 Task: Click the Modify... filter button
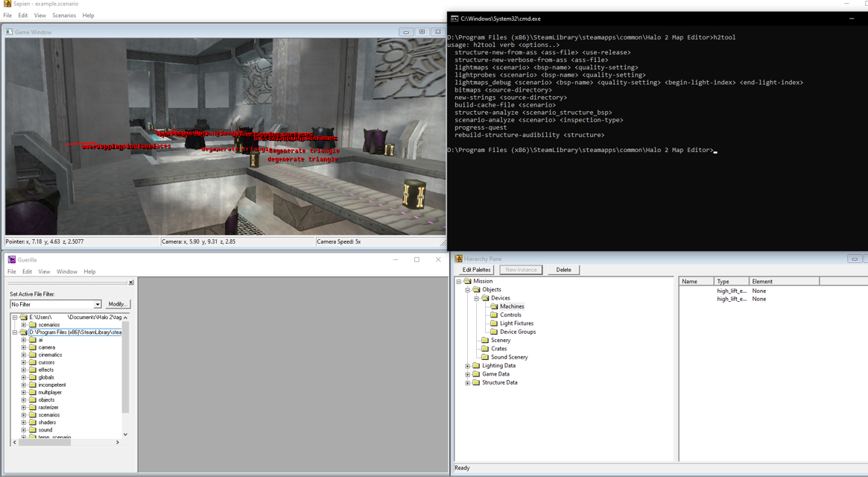pyautogui.click(x=118, y=304)
